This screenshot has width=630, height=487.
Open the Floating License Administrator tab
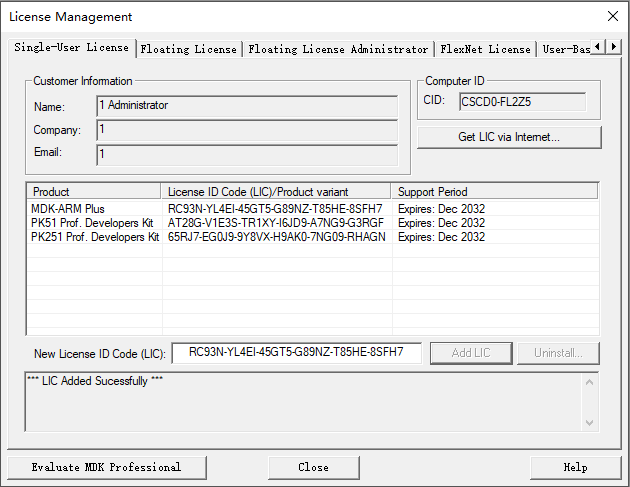338,49
